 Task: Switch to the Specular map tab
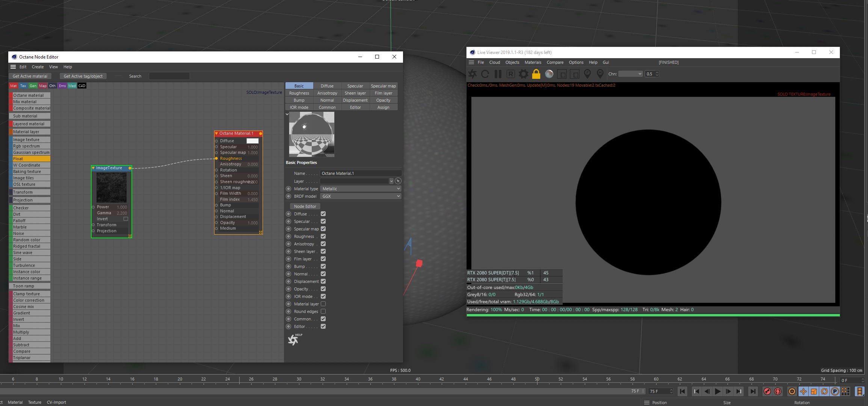(x=383, y=86)
